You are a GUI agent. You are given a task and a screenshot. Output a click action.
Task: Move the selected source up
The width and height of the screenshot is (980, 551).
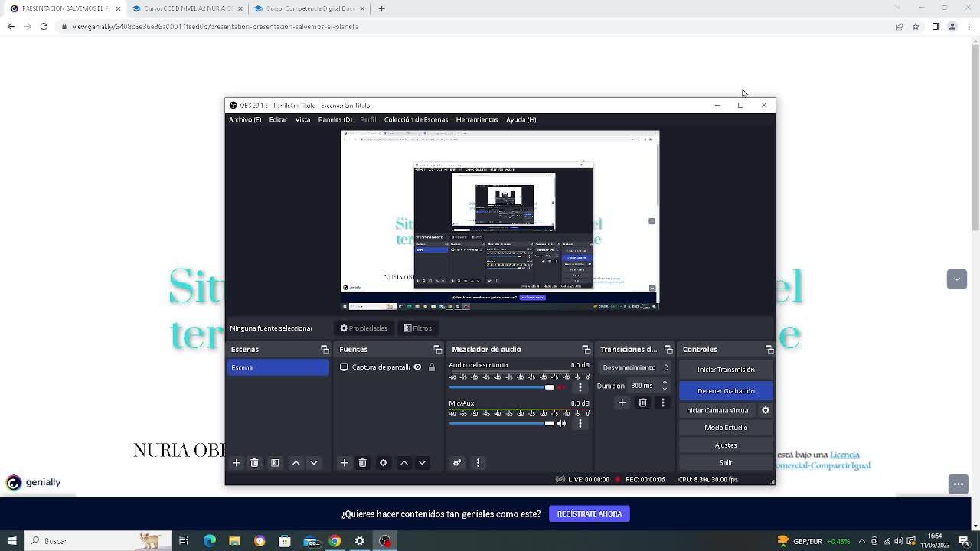(x=404, y=463)
